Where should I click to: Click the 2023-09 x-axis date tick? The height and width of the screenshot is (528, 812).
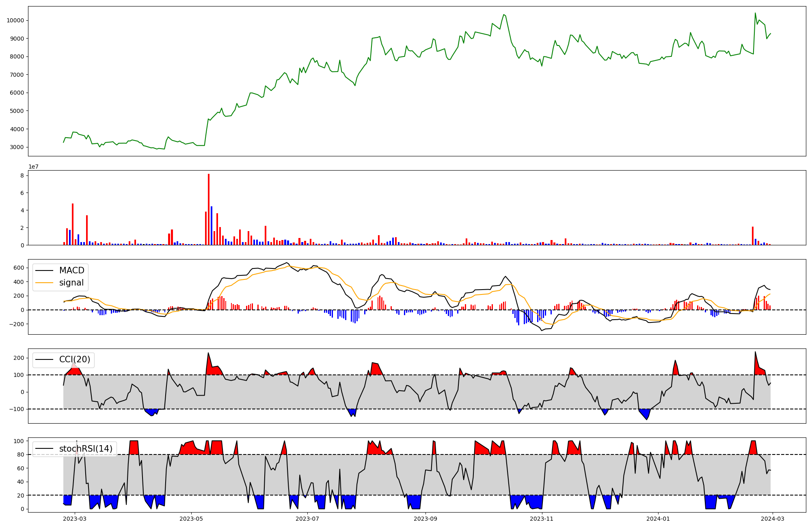pyautogui.click(x=425, y=519)
